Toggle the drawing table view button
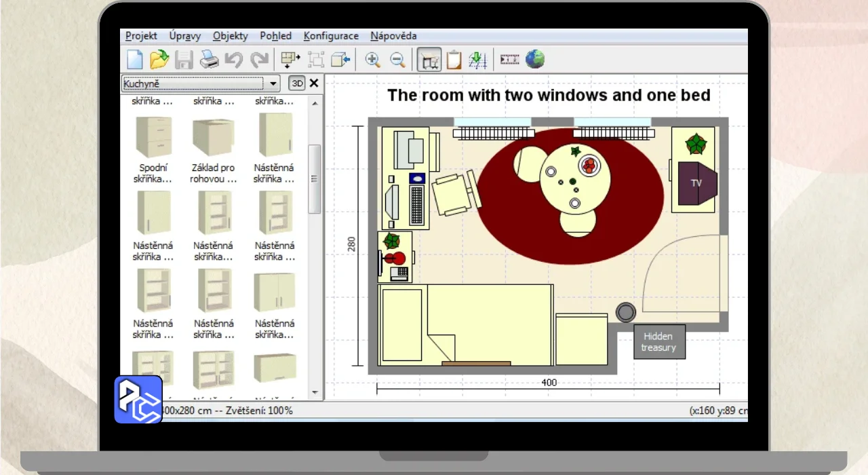Viewport: 868px width, 475px height. click(429, 60)
